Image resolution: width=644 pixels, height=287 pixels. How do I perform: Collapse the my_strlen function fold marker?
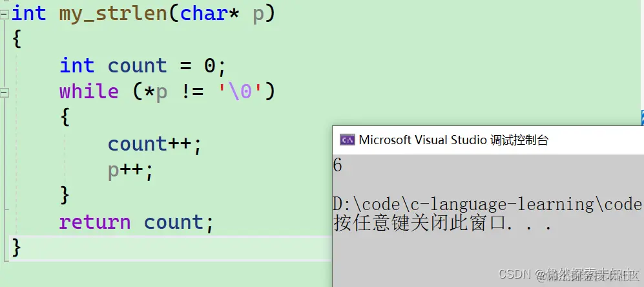(4, 16)
